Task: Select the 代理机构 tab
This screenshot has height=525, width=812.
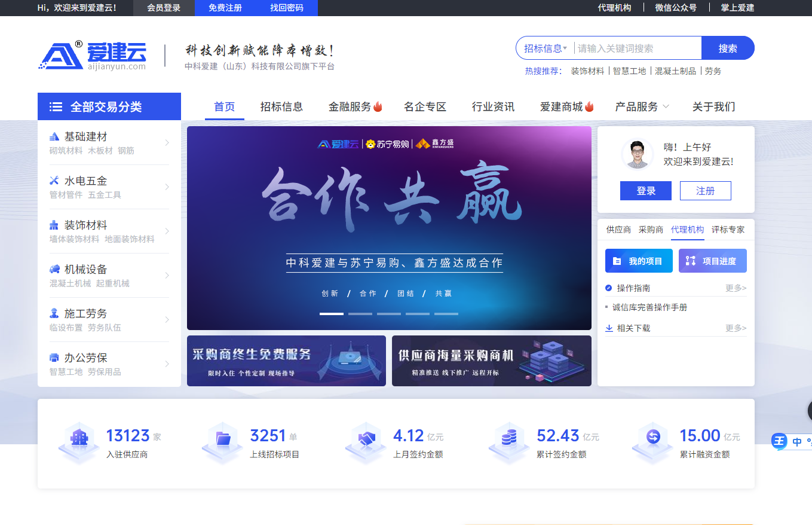Action: point(687,230)
